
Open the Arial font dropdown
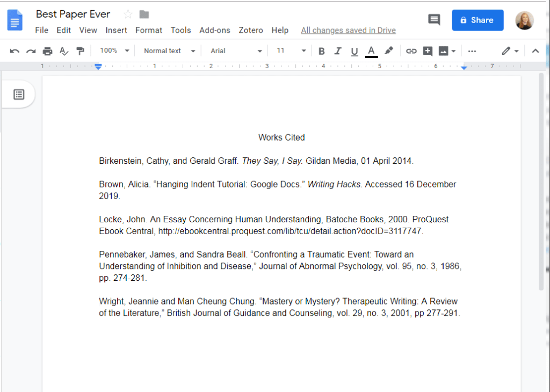pyautogui.click(x=236, y=51)
